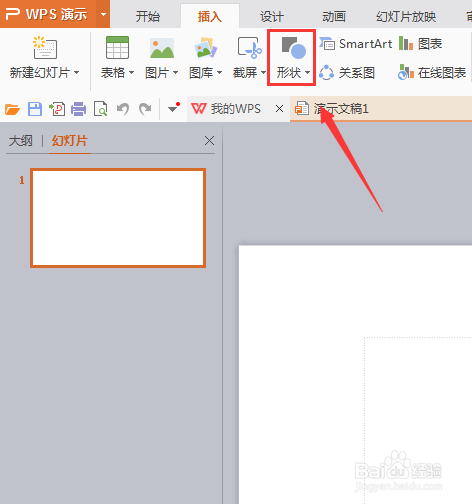Click the Table (表格) icon
Screen dimensions: 472x504
(x=117, y=47)
